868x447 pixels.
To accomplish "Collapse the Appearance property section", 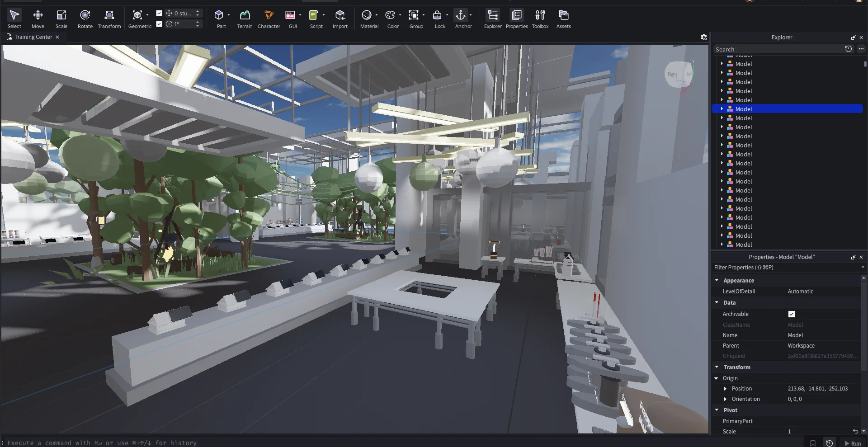I will tap(717, 280).
